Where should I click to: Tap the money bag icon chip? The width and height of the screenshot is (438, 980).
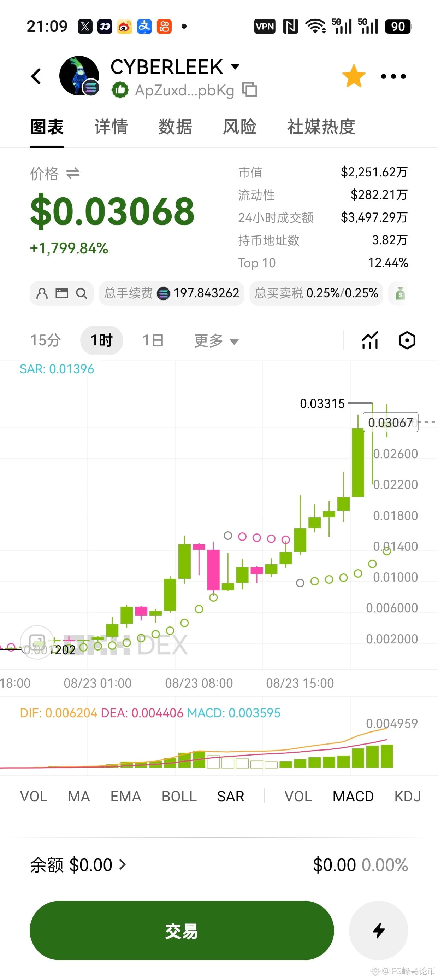point(400,294)
